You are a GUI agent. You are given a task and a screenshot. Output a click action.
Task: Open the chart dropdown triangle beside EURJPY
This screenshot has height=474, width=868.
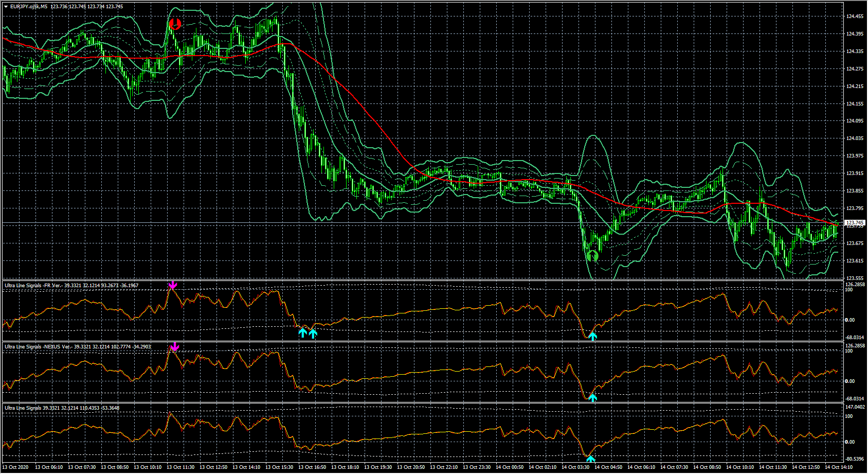pyautogui.click(x=6, y=7)
